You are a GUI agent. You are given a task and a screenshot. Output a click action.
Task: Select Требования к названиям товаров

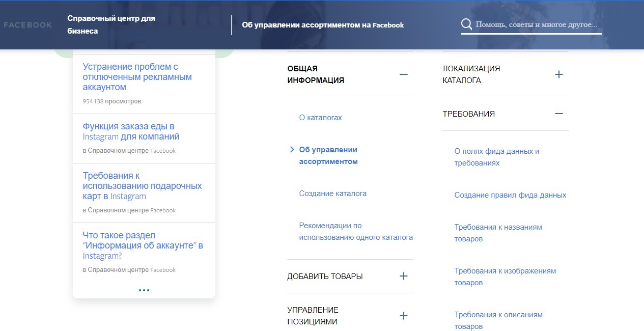click(497, 232)
